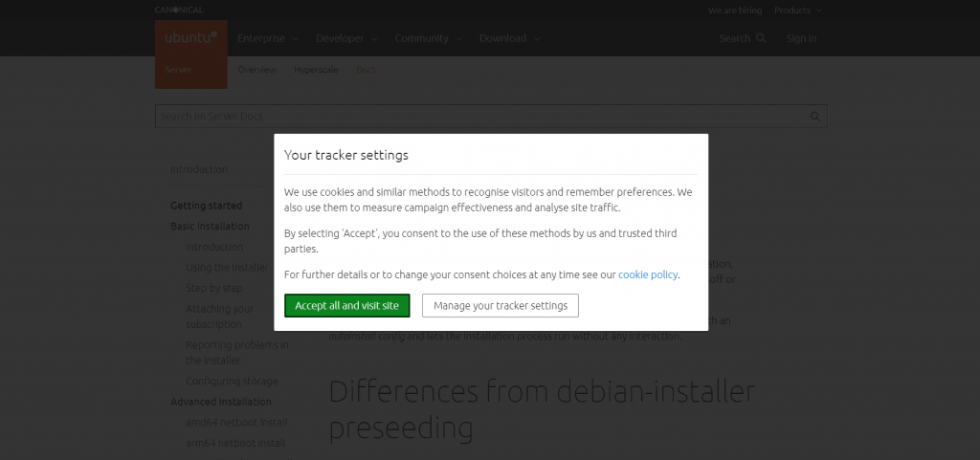Viewport: 980px width, 460px height.
Task: Open the Docs tab
Action: [x=366, y=70]
